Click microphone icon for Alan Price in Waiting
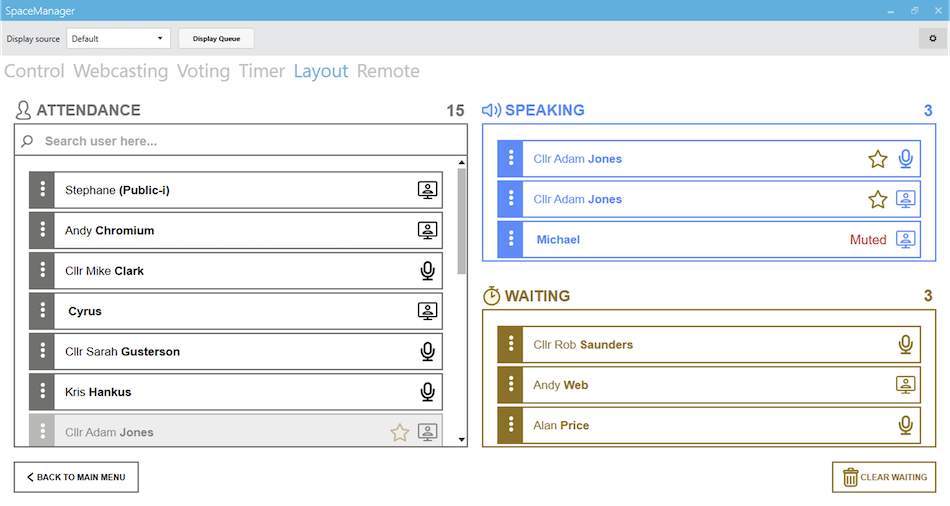The width and height of the screenshot is (950, 506). [x=905, y=425]
